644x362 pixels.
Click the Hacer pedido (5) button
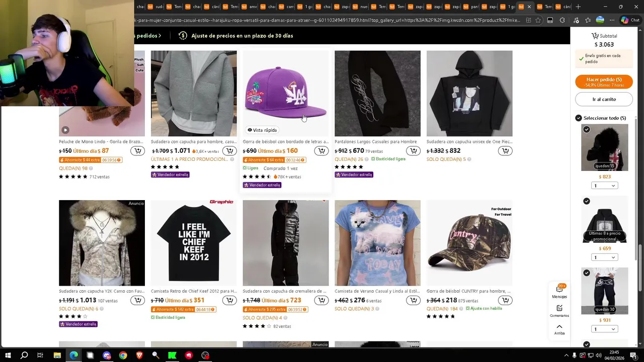click(x=604, y=82)
